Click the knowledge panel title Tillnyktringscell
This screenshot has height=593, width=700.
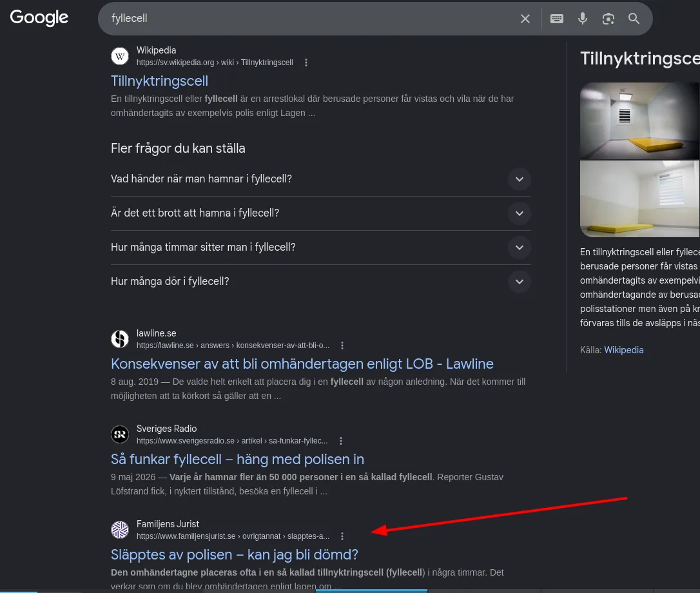click(639, 59)
